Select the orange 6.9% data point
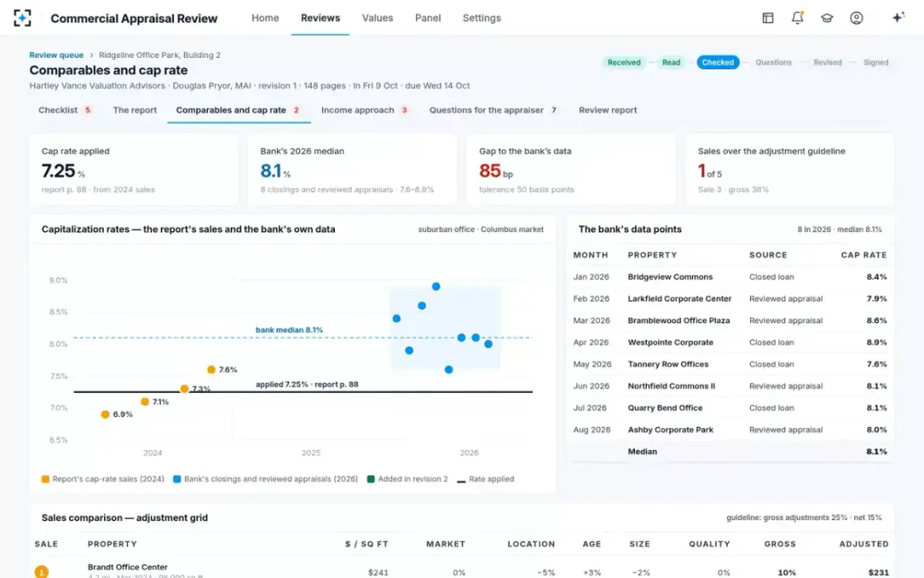 point(105,415)
